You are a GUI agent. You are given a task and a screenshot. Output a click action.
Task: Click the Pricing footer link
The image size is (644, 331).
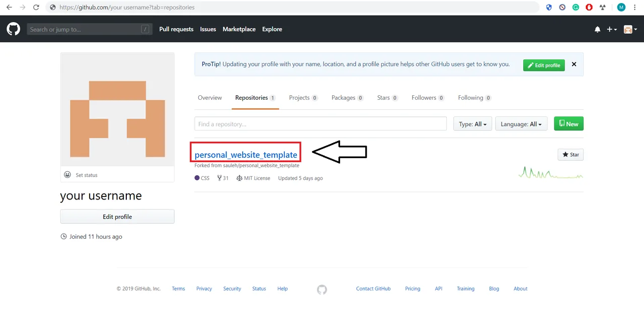(413, 289)
